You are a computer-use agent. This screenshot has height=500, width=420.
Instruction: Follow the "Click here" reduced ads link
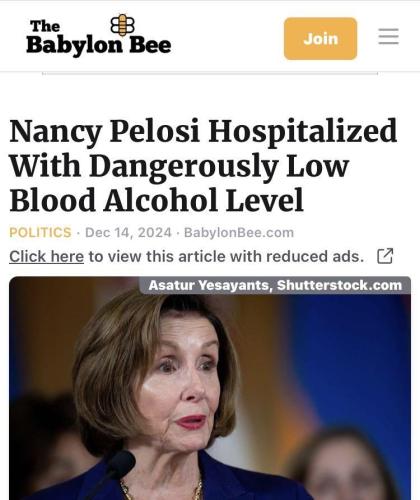(46, 256)
